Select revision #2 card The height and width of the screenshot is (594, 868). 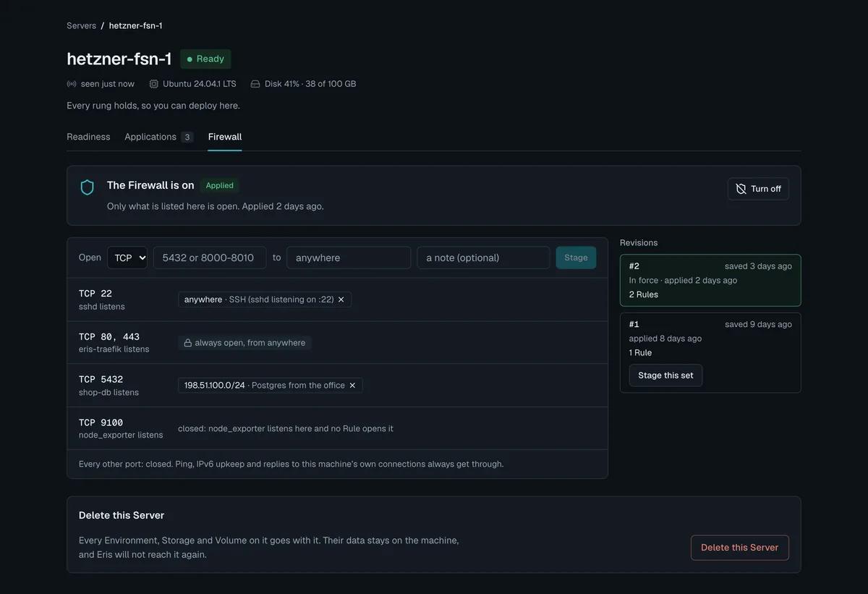[710, 281]
